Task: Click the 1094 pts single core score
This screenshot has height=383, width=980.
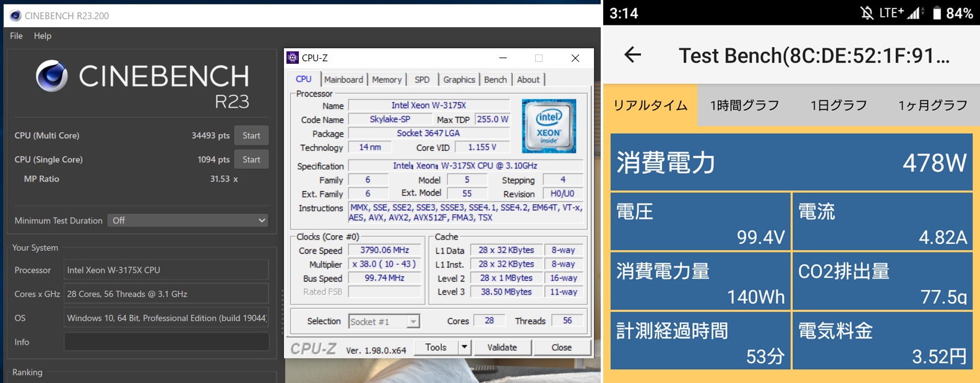Action: (x=213, y=160)
